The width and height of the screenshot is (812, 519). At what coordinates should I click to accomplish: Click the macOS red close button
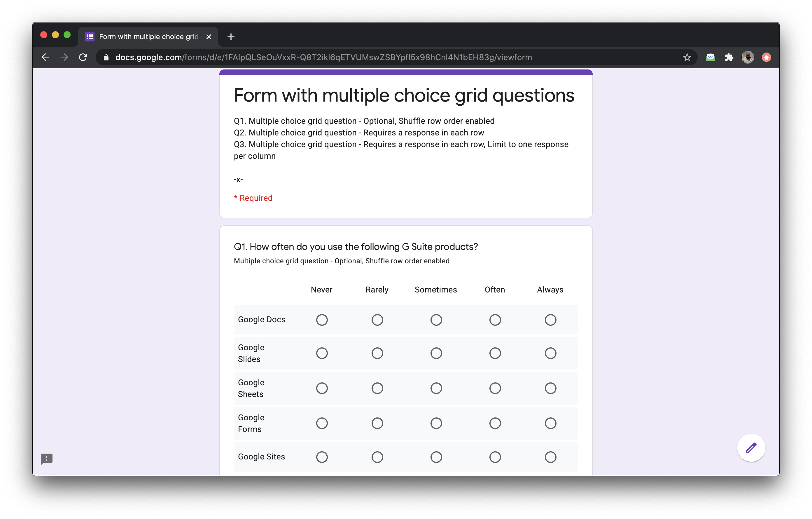click(44, 36)
